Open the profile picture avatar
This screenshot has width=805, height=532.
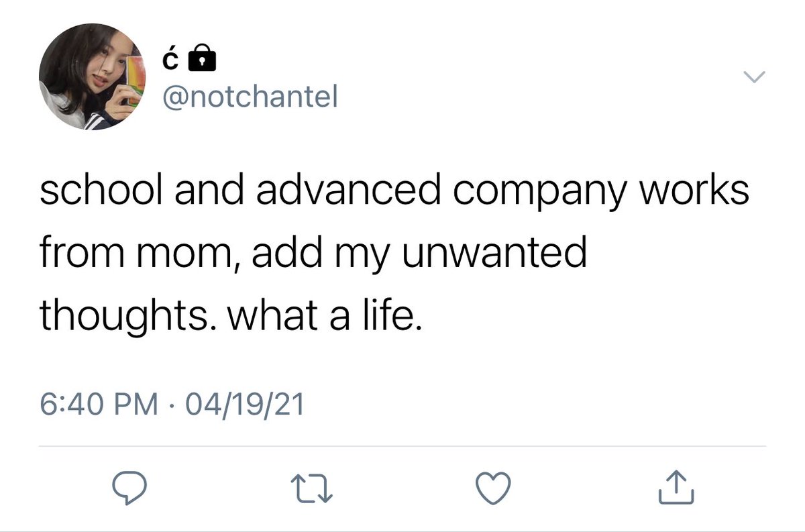(x=93, y=77)
